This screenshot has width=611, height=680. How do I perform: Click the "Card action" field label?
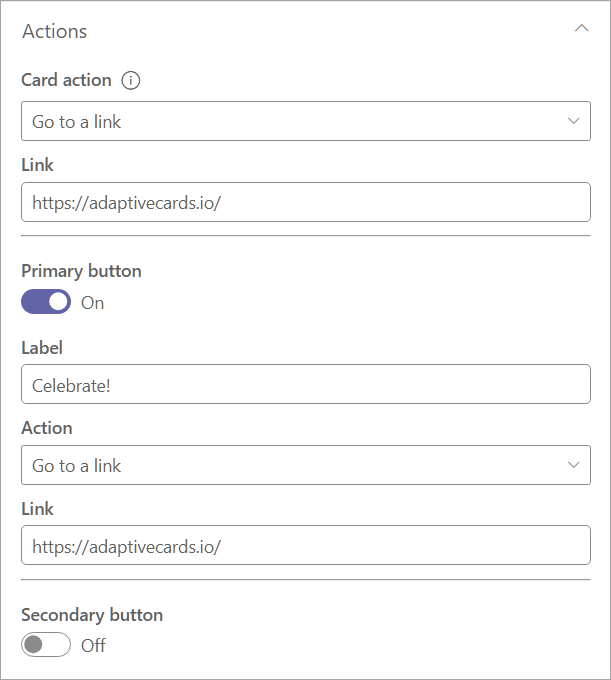[66, 80]
